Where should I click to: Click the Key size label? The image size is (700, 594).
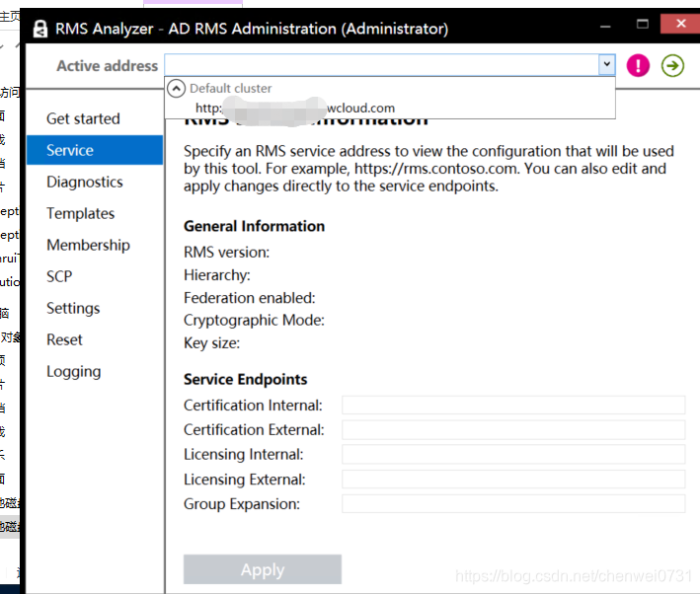(x=211, y=343)
